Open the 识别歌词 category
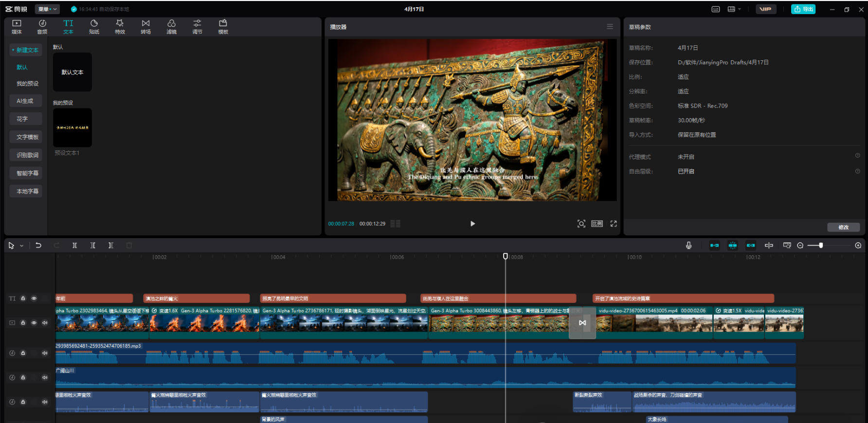This screenshot has width=868, height=423. [26, 155]
